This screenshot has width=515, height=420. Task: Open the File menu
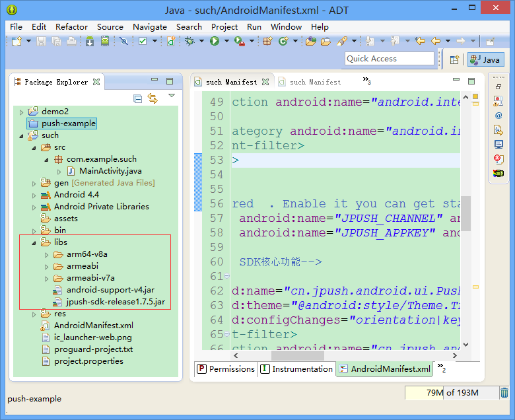pos(16,27)
